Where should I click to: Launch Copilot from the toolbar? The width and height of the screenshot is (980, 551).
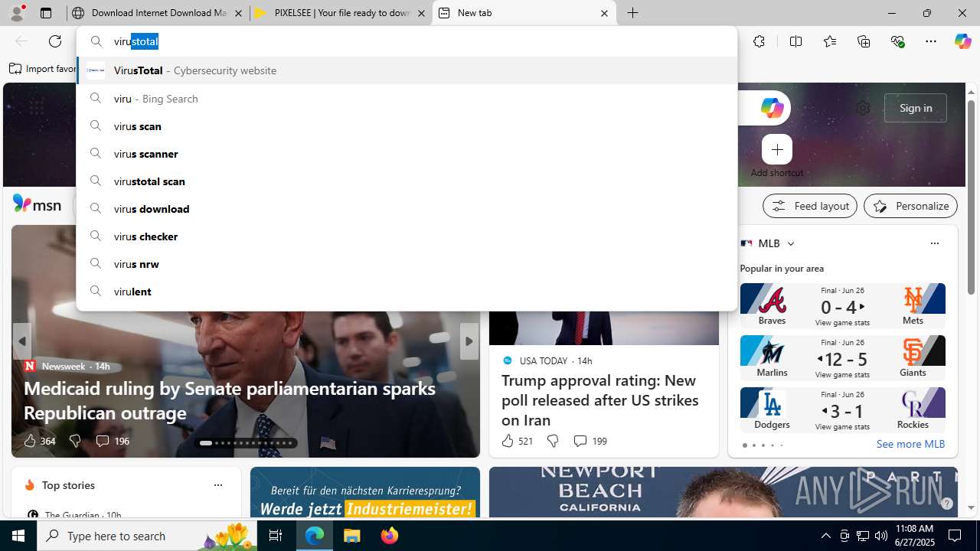pos(962,41)
